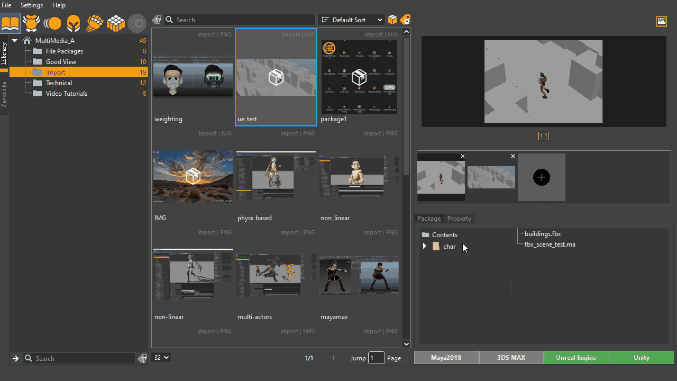Image resolution: width=677 pixels, height=381 pixels.
Task: Select the cube grid icon
Action: point(116,23)
